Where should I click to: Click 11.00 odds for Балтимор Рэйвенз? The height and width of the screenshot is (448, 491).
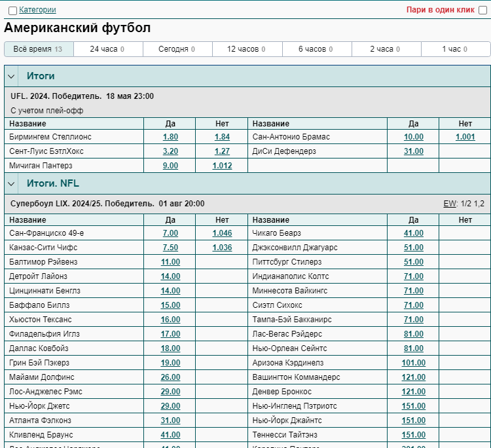[170, 262]
